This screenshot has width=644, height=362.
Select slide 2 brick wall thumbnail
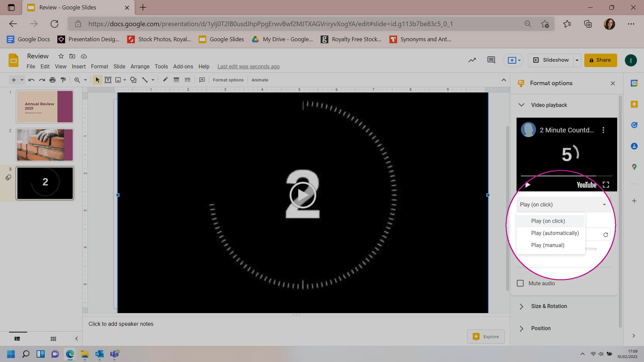[x=44, y=144]
